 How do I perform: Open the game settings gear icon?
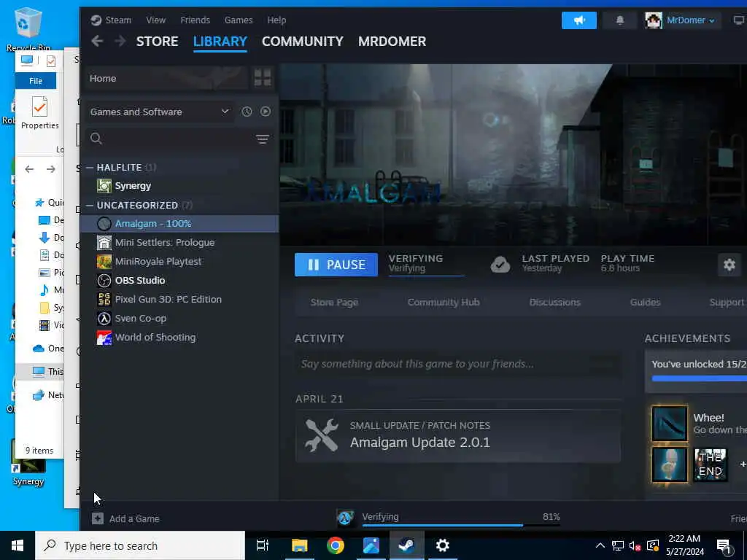[729, 264]
